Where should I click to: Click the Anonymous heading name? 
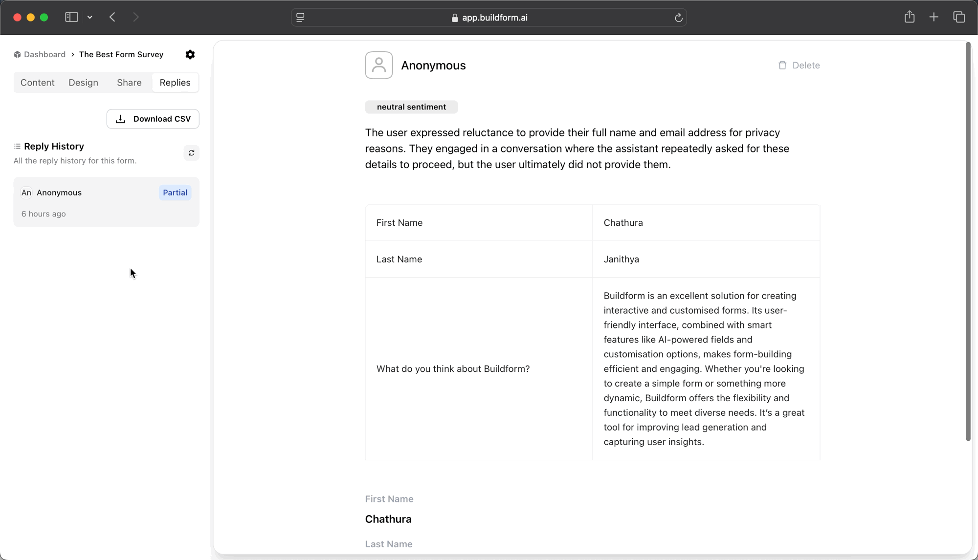pos(433,65)
